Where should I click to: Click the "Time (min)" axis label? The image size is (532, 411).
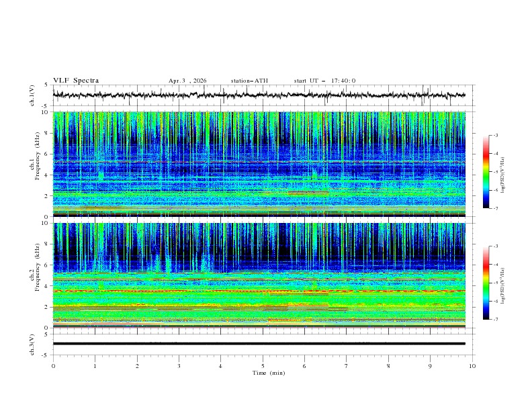point(269,373)
